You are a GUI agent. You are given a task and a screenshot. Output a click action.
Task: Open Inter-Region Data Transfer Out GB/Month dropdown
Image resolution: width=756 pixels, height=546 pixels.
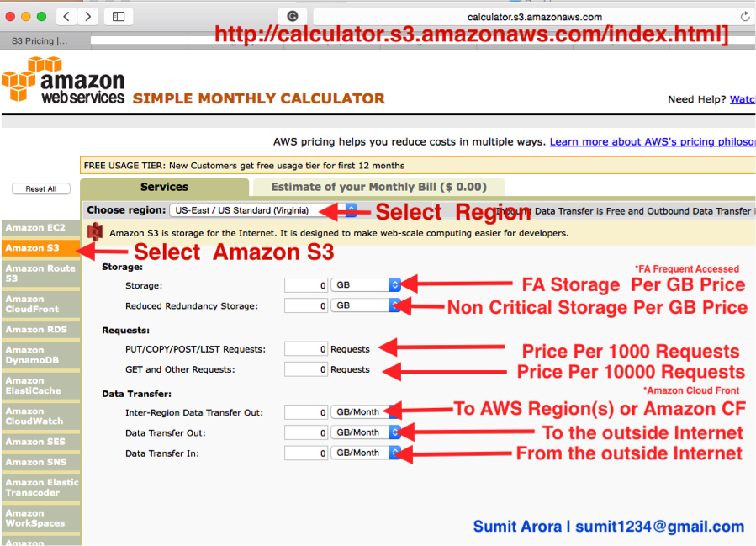(x=366, y=412)
